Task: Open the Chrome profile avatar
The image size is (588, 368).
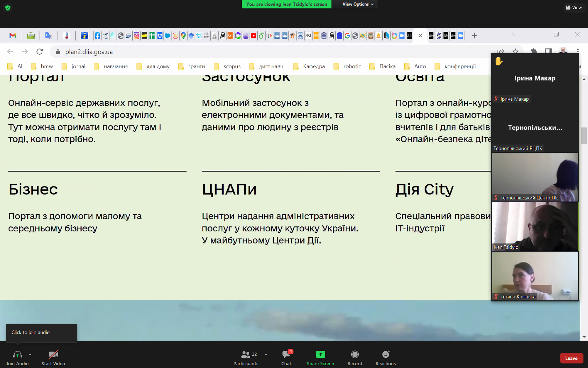Action: click(563, 50)
